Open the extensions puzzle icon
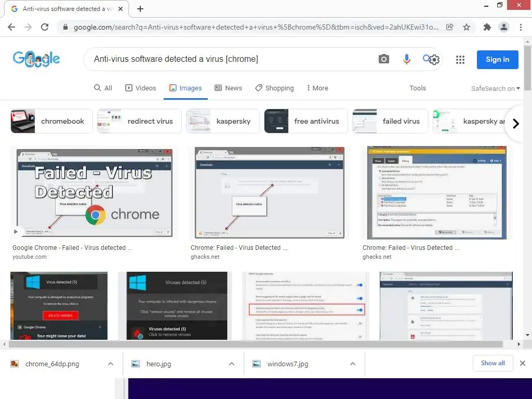The width and height of the screenshot is (532, 399). coord(487,27)
